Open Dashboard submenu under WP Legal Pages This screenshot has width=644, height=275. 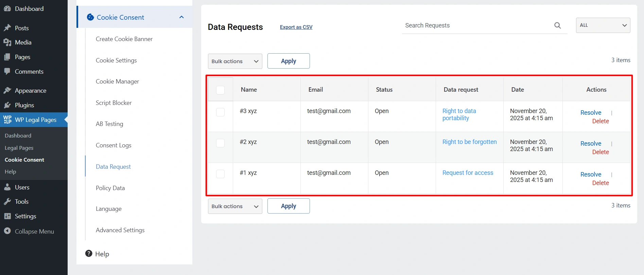(x=18, y=136)
